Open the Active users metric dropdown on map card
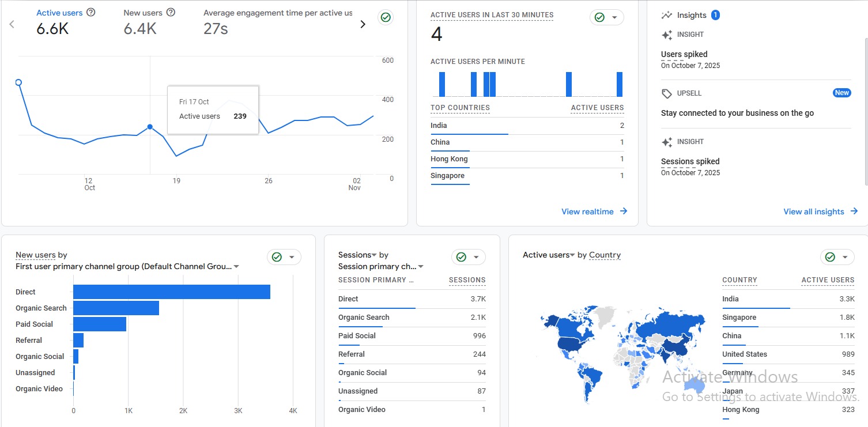Viewport: 868px width, 427px height. click(573, 255)
